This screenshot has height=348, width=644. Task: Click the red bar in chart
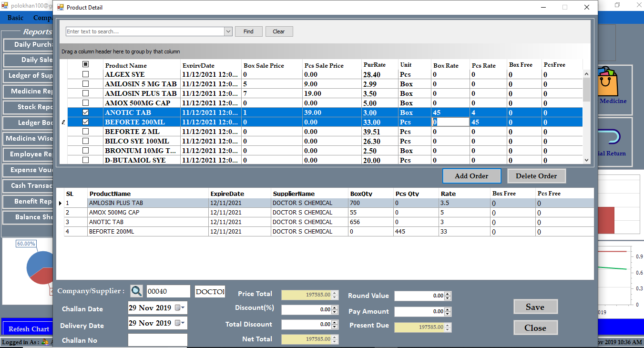tap(605, 221)
